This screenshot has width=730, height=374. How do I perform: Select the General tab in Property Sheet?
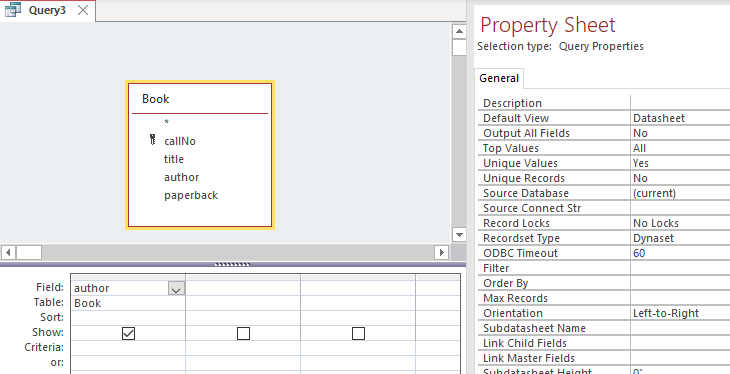[x=499, y=78]
